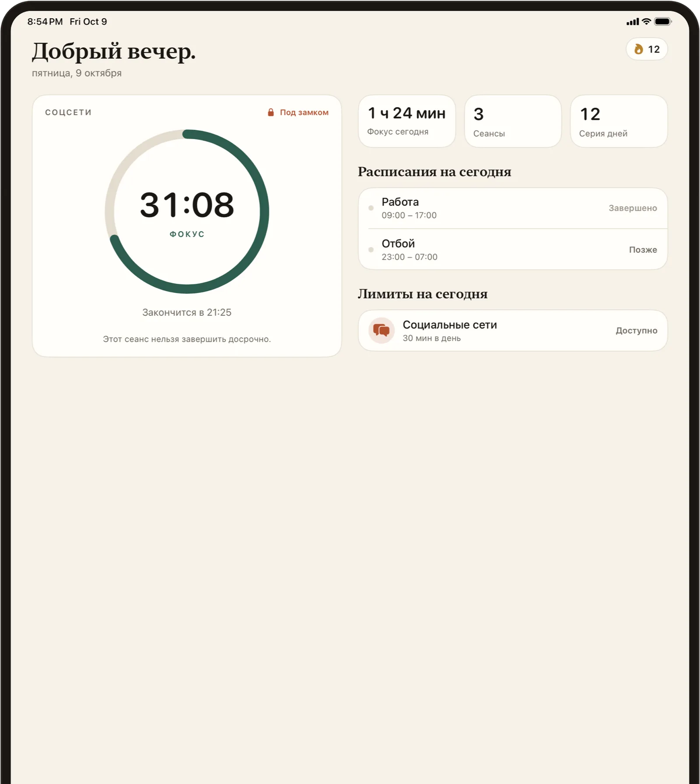Tap the Доступно status label
The height and width of the screenshot is (784, 700).
tap(636, 331)
